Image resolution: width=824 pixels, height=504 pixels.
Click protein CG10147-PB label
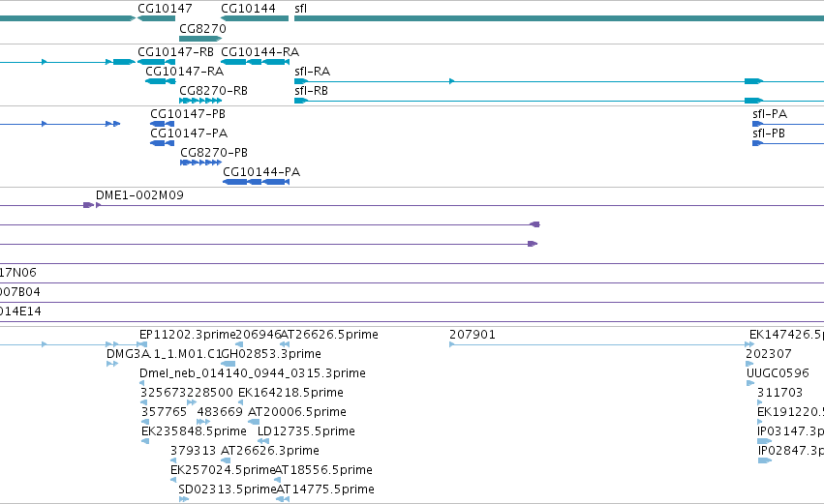coord(188,114)
